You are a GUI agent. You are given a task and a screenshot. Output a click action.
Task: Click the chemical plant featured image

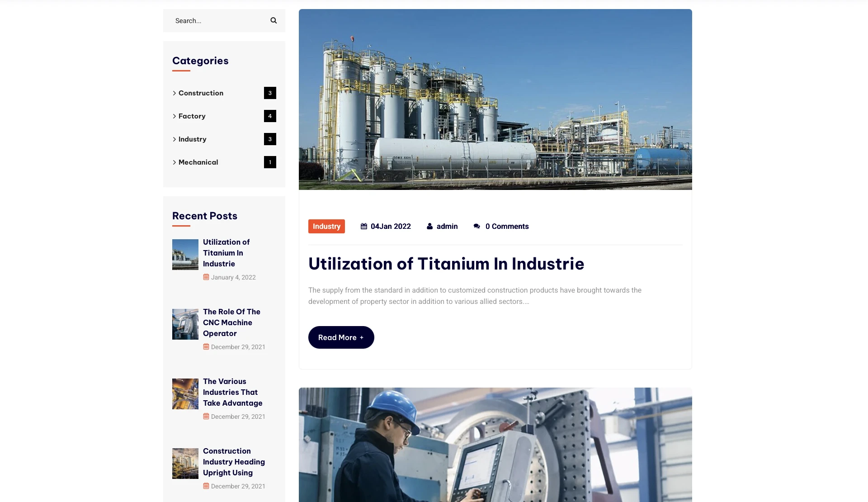point(495,99)
